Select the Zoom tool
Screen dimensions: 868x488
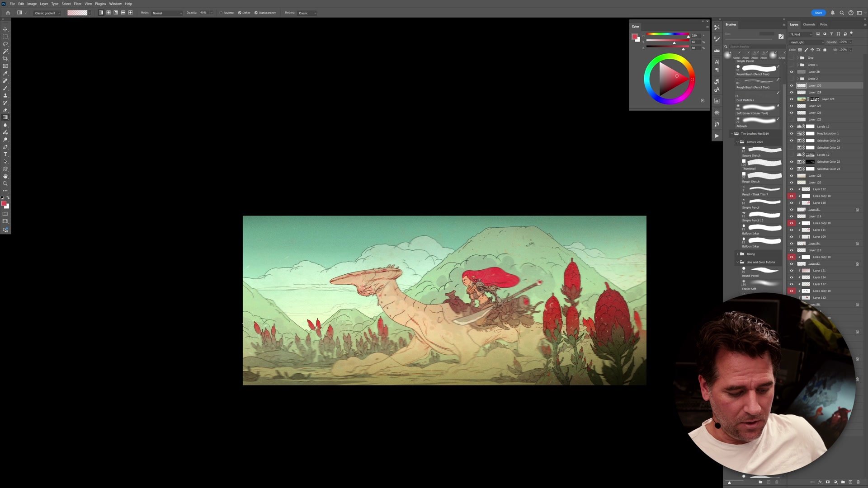click(x=5, y=183)
